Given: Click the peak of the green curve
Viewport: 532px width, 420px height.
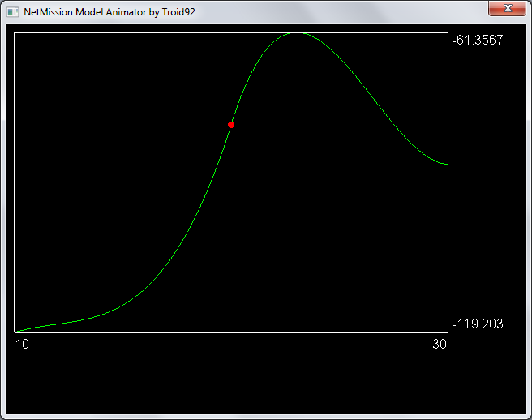Looking at the screenshot, I should click(295, 33).
